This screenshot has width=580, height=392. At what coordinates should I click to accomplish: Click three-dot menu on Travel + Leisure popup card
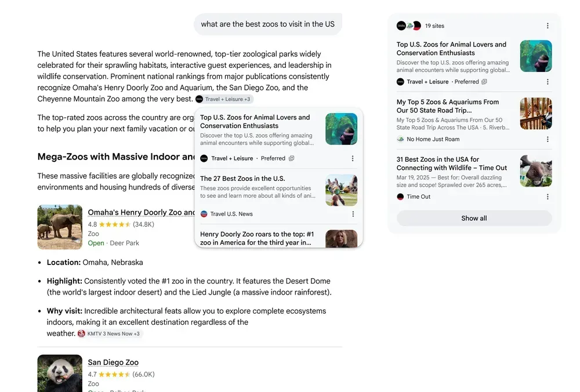(353, 158)
